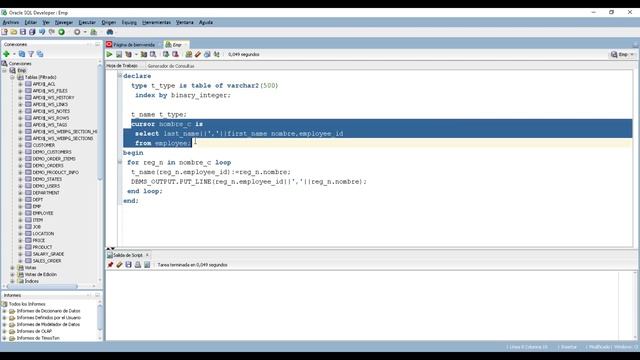Image resolution: width=640 pixels, height=360 pixels.
Task: Click the Save All icon in main toolbar
Action: [x=32, y=32]
